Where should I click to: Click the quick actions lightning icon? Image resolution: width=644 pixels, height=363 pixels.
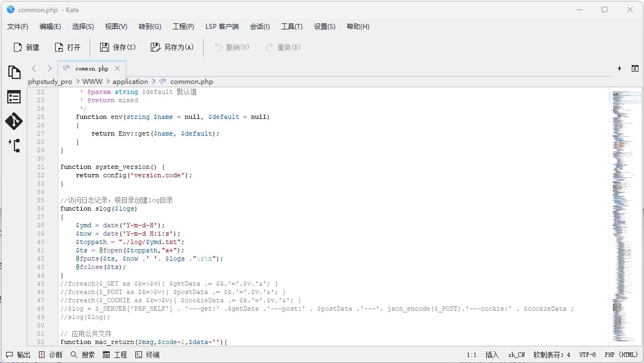[x=619, y=68]
